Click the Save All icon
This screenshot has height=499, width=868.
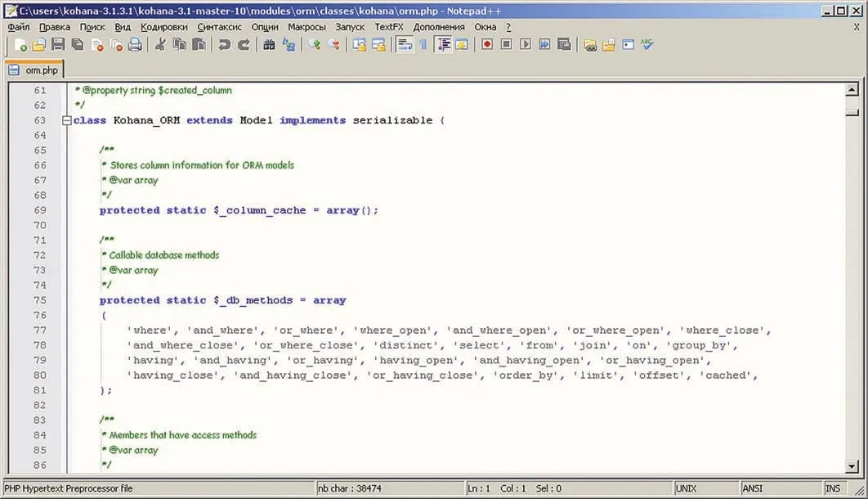pyautogui.click(x=78, y=45)
